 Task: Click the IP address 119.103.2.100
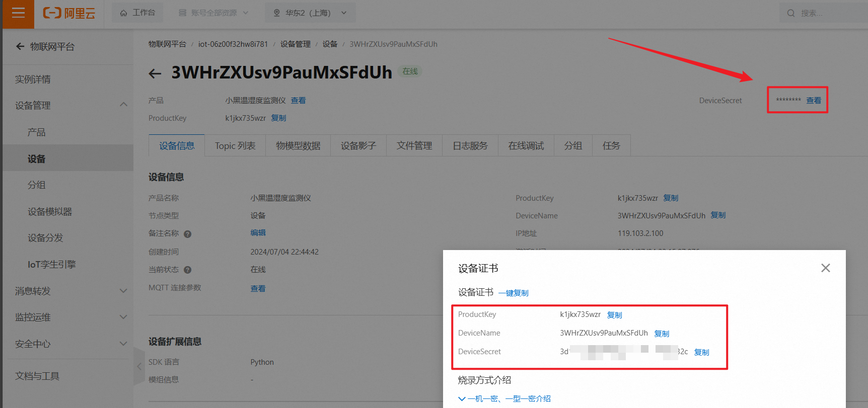click(640, 233)
